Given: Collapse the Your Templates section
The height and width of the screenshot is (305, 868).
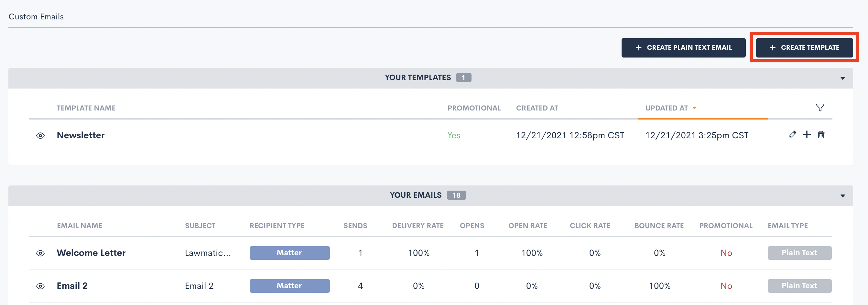Looking at the screenshot, I should [842, 78].
